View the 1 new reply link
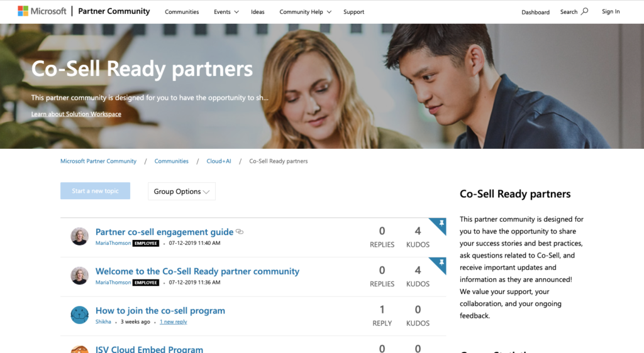 (x=174, y=322)
